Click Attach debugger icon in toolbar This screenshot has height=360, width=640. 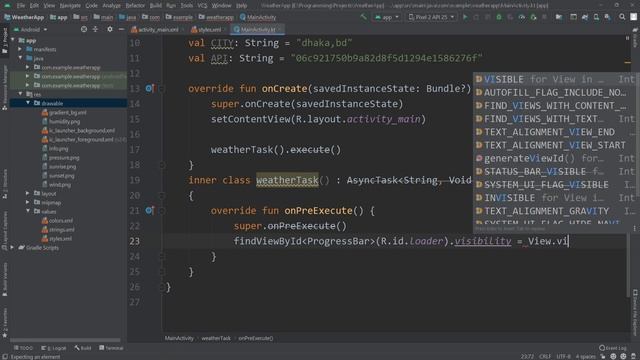click(x=533, y=17)
